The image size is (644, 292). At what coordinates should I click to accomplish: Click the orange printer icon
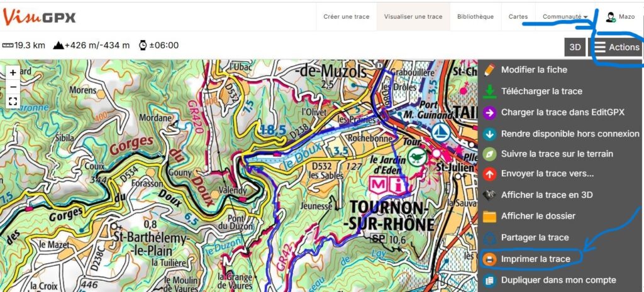tap(490, 259)
